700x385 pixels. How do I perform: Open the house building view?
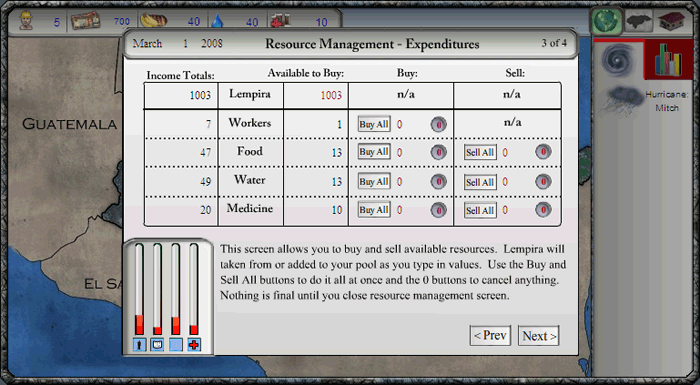(671, 21)
